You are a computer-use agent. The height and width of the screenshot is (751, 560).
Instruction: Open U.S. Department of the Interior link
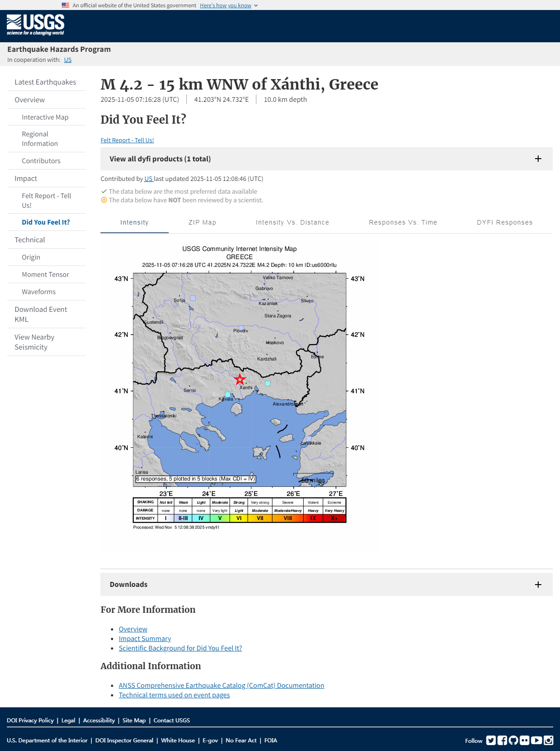47,741
